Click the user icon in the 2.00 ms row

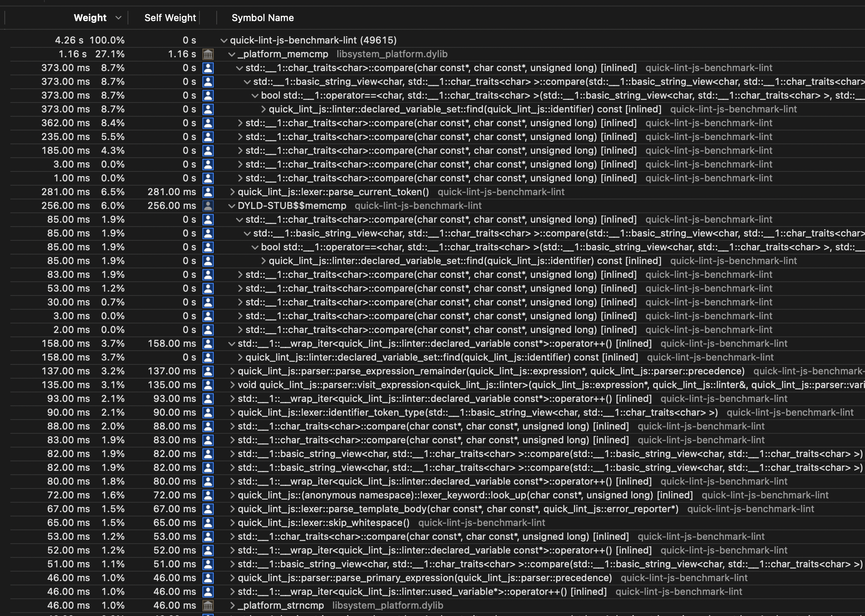tap(208, 330)
